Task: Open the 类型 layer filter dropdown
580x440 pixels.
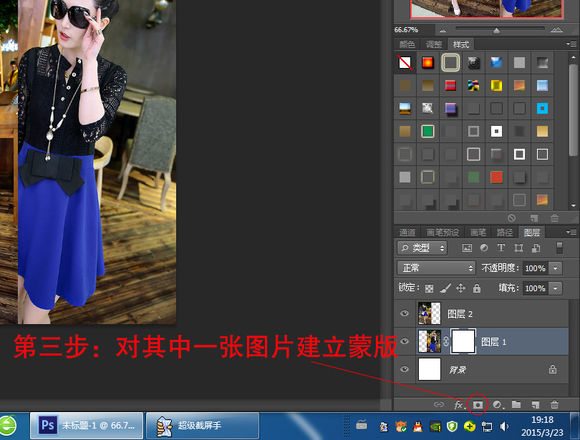Action: (422, 248)
